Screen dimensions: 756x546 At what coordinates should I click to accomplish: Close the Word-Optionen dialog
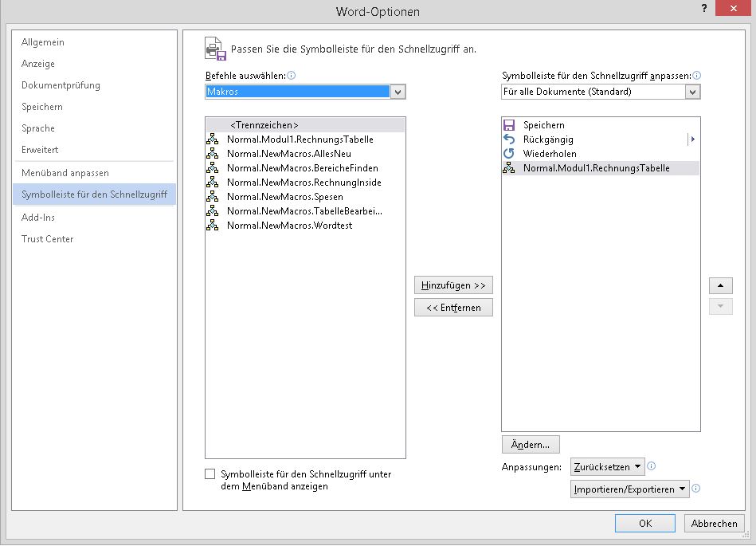[733, 9]
